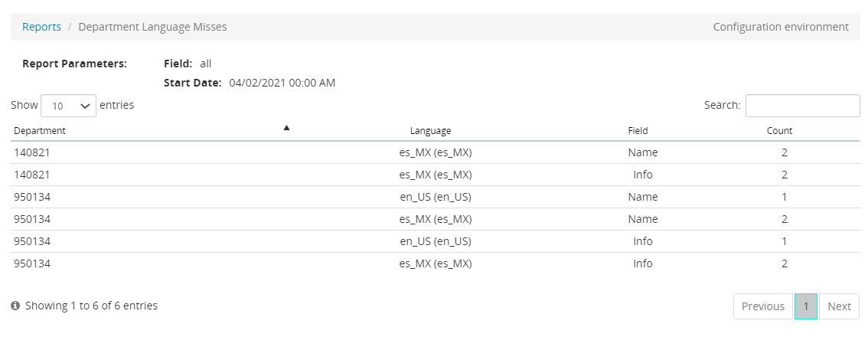Click the Configuration environment label
This screenshot has height=337, width=868.
click(781, 27)
